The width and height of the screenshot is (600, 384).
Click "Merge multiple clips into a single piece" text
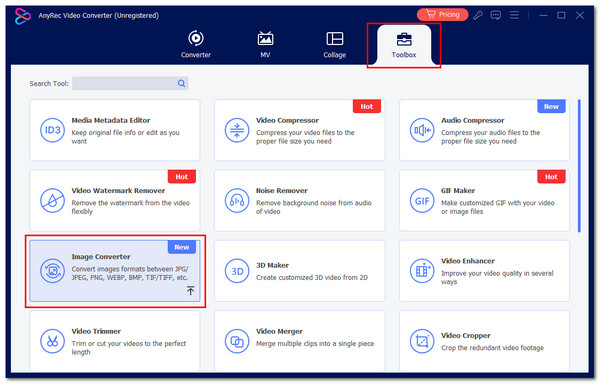coord(315,344)
